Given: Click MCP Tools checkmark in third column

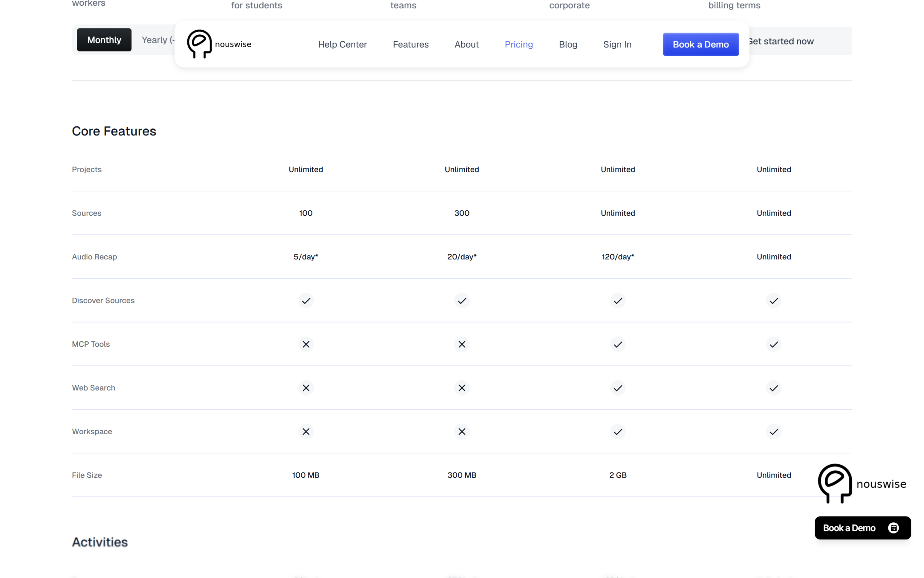Looking at the screenshot, I should click(x=618, y=344).
